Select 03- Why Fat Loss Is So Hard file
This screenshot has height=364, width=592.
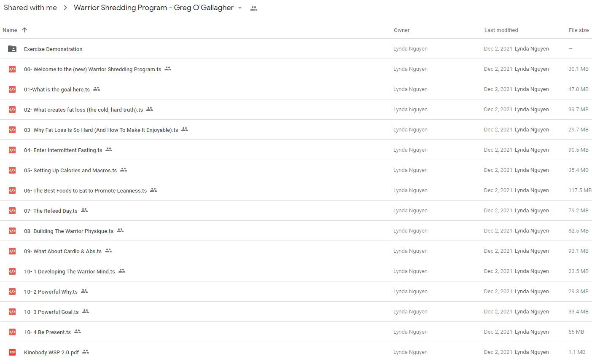[x=101, y=130]
